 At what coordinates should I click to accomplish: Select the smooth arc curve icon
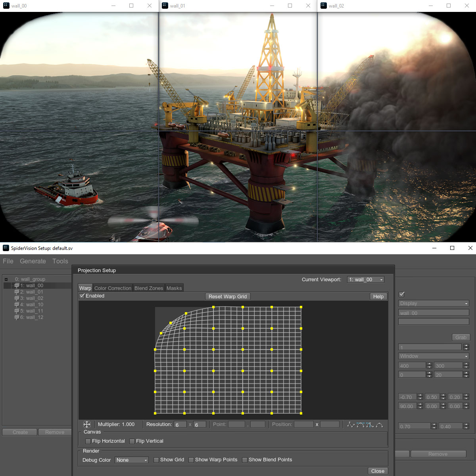379,425
